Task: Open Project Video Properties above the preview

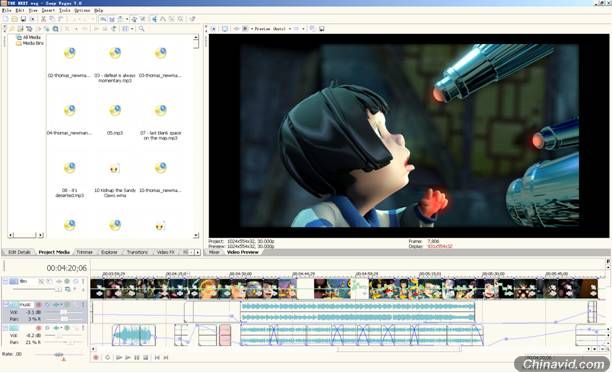Action: tap(213, 28)
